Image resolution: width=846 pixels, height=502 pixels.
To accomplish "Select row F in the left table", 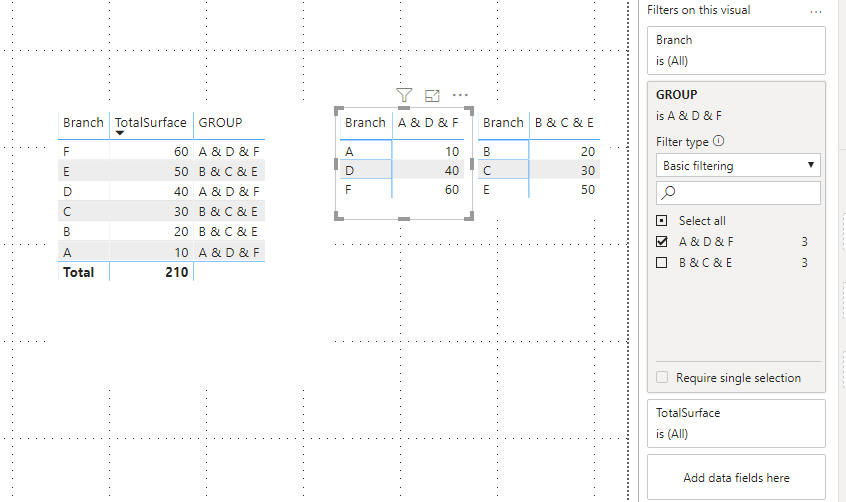I will coord(66,152).
